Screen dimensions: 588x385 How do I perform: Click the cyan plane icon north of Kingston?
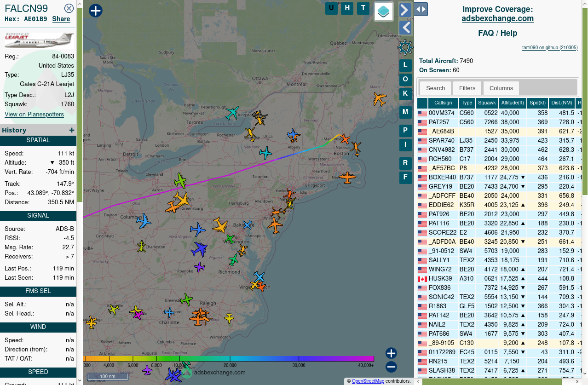pos(232,113)
